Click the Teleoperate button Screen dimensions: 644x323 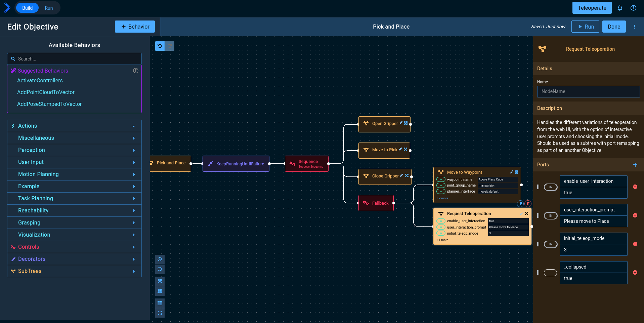(x=592, y=8)
